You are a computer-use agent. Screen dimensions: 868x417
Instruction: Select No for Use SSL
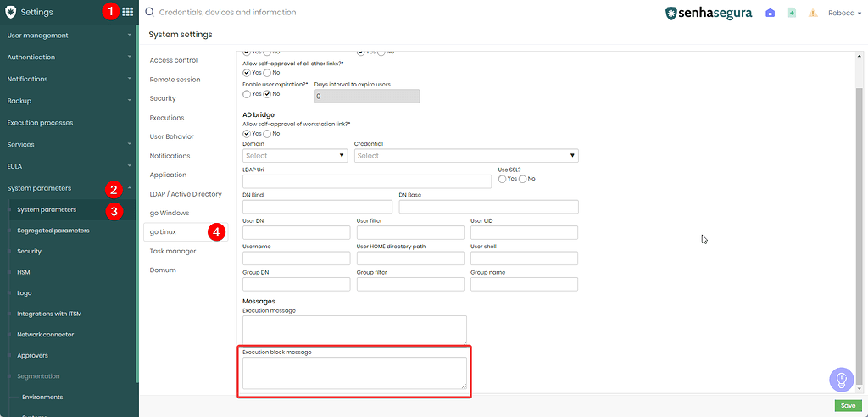point(522,179)
